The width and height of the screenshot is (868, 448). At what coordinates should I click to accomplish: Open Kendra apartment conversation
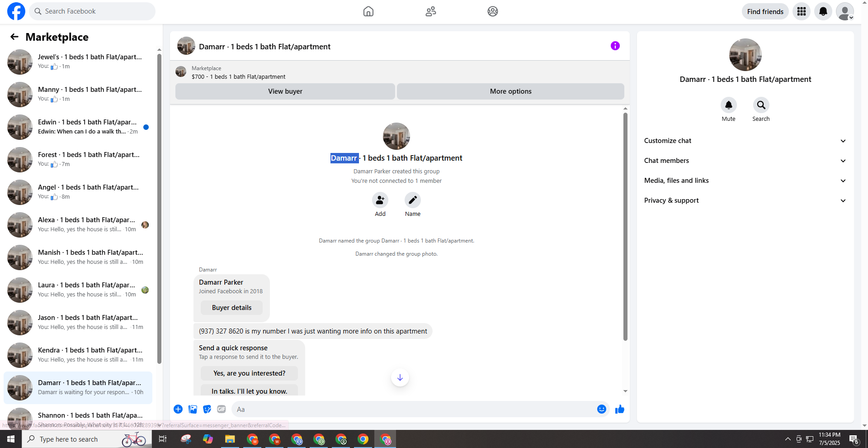click(78, 355)
